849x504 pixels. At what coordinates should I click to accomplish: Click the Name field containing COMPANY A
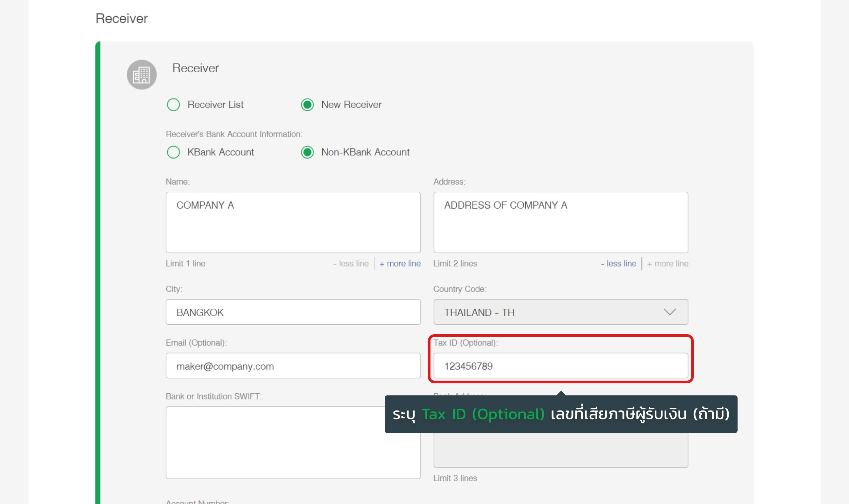(x=293, y=222)
